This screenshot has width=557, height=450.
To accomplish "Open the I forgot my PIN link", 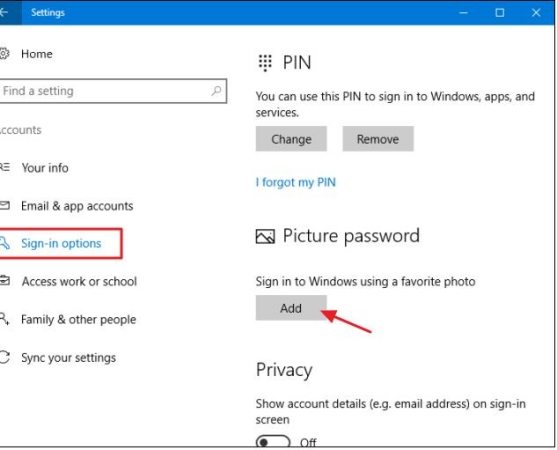I will point(296,182).
